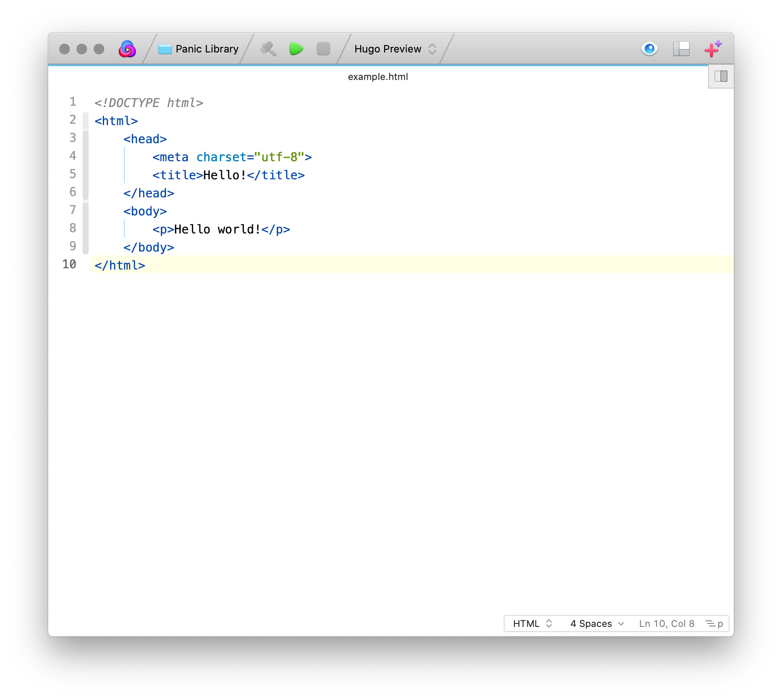Viewport: 782px width, 700px height.
Task: Click the pink plus add-new icon
Action: (x=713, y=49)
